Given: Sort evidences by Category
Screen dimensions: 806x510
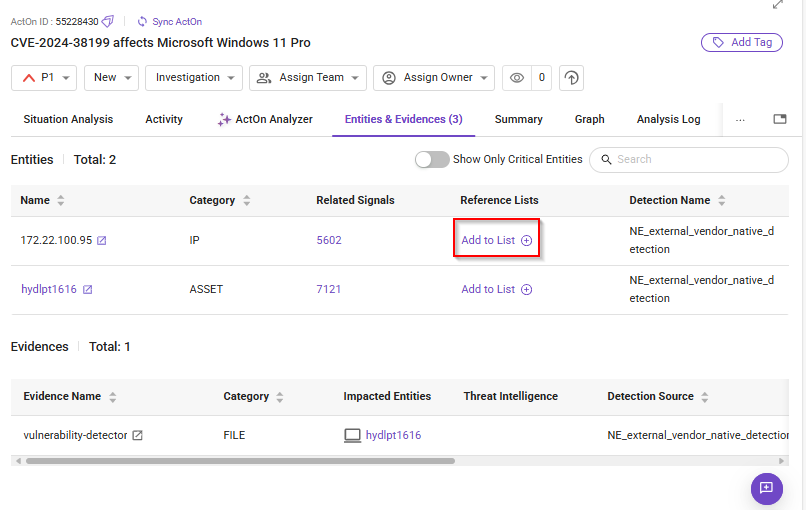Looking at the screenshot, I should 280,396.
